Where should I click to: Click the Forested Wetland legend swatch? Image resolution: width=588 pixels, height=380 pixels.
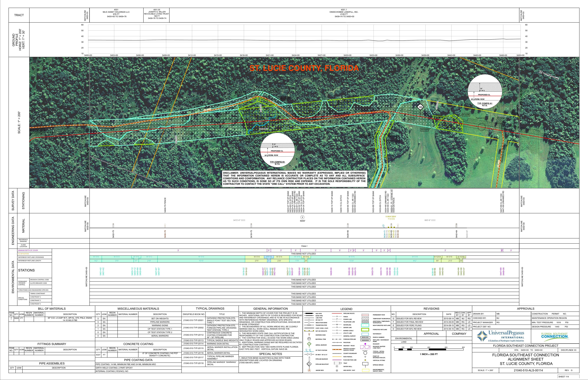tap(365, 329)
